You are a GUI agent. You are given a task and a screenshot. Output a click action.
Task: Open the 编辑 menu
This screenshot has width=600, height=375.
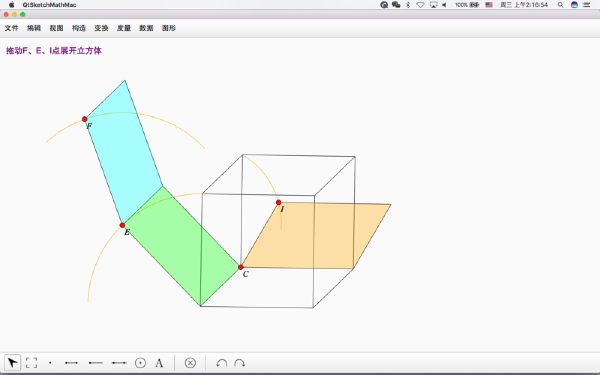click(x=34, y=28)
